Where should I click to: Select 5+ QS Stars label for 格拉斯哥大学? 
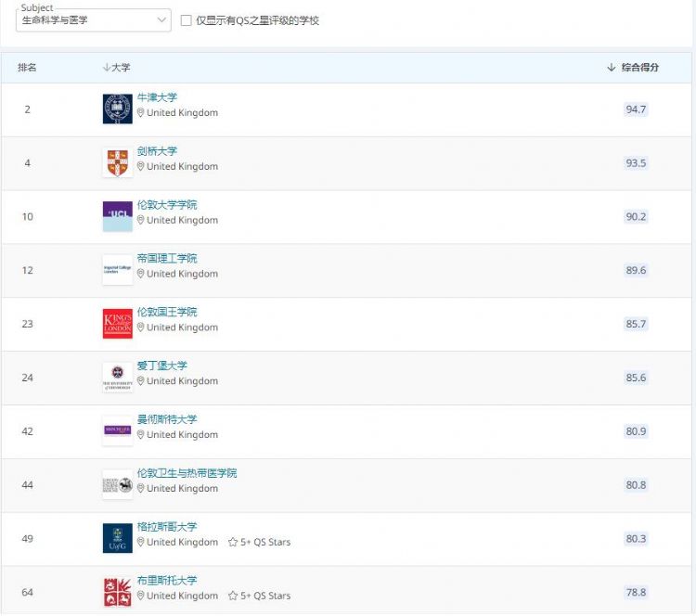point(265,543)
